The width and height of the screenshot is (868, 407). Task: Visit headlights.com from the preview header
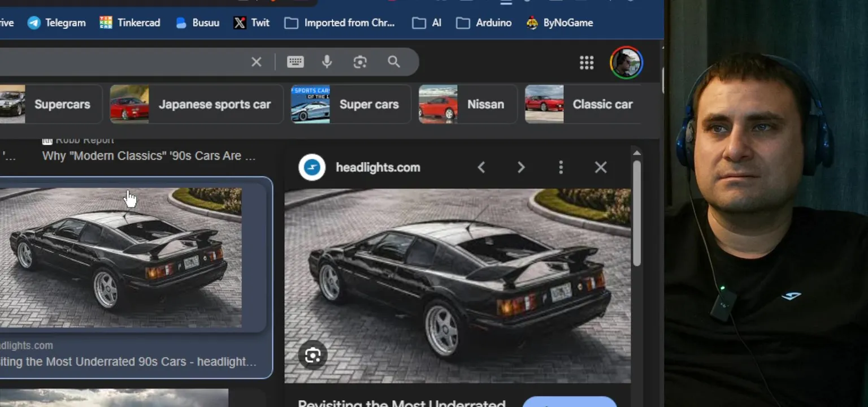377,167
